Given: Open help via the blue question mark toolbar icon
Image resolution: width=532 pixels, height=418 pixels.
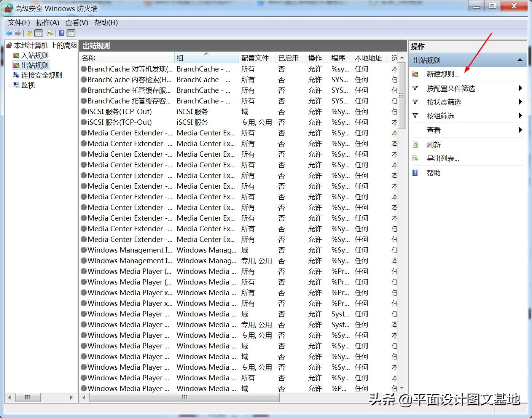Looking at the screenshot, I should coord(61,33).
